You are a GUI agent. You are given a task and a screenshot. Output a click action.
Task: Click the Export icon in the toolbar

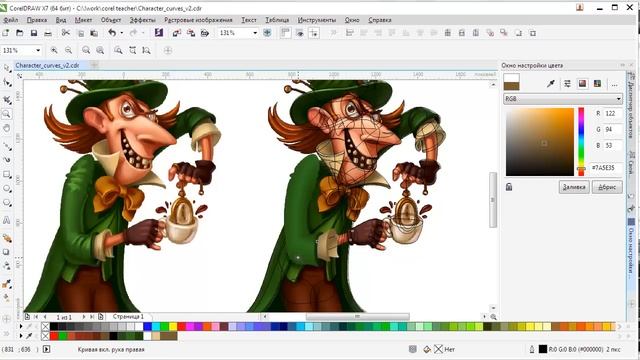point(191,33)
